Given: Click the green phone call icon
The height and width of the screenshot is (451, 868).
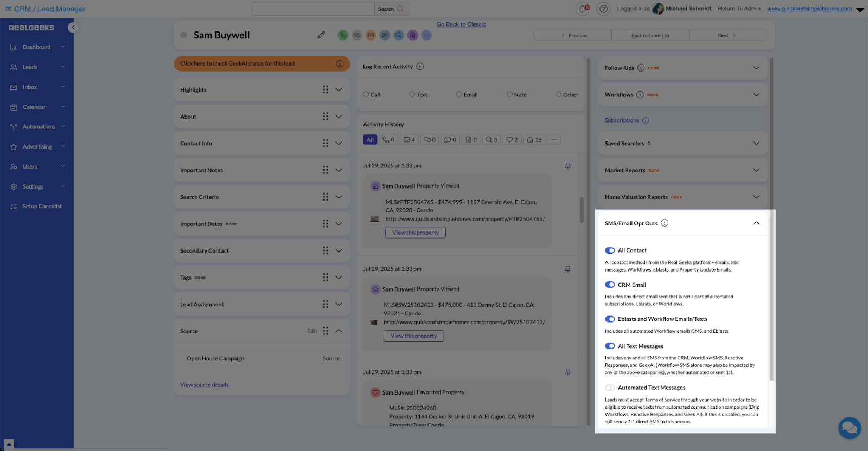Looking at the screenshot, I should tap(342, 35).
